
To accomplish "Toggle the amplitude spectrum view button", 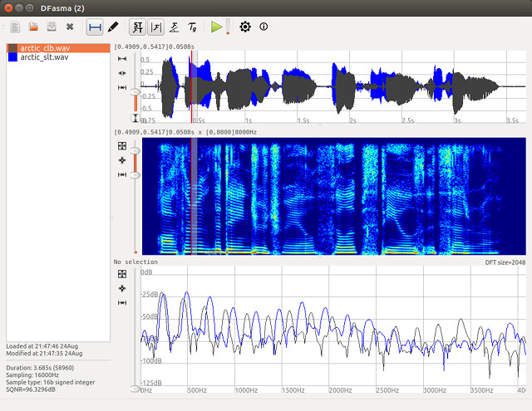I will (x=157, y=27).
